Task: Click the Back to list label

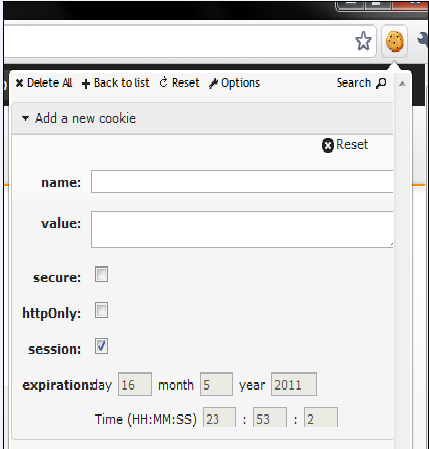Action: (x=122, y=83)
